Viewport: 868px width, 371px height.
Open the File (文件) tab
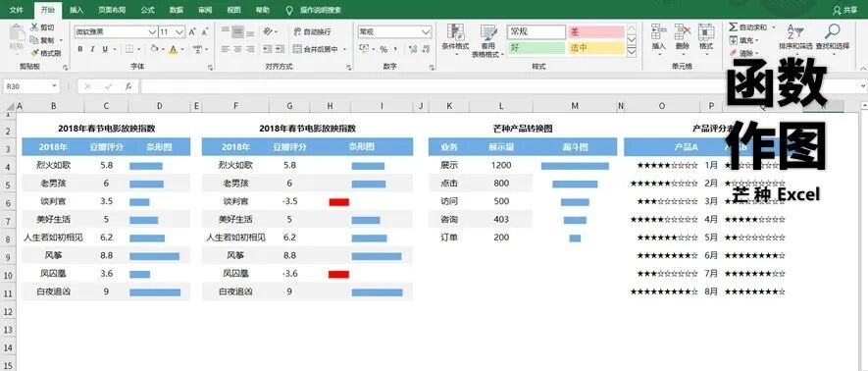click(16, 10)
